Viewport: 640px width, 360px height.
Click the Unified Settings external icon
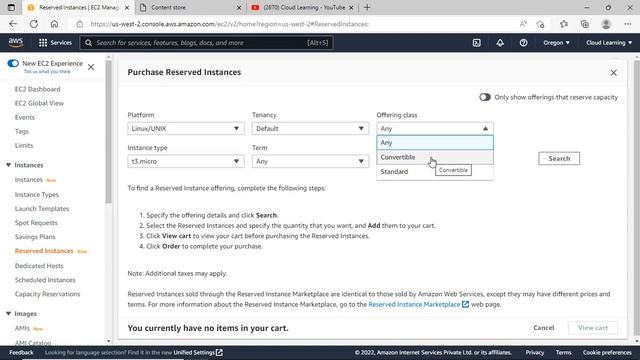219,352
